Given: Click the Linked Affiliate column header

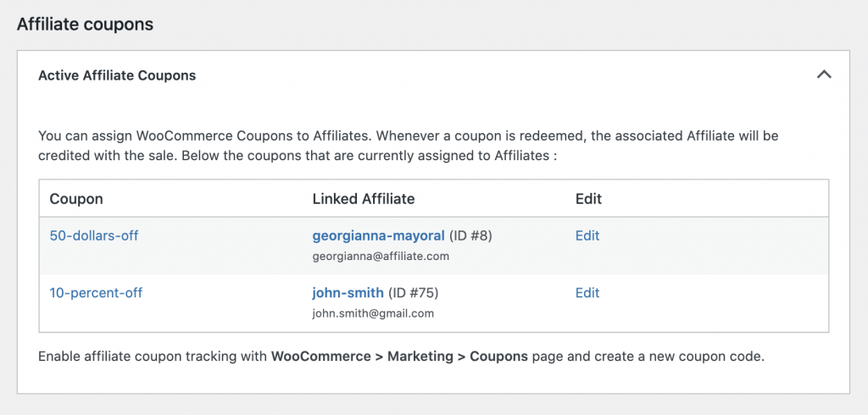Looking at the screenshot, I should 364,199.
